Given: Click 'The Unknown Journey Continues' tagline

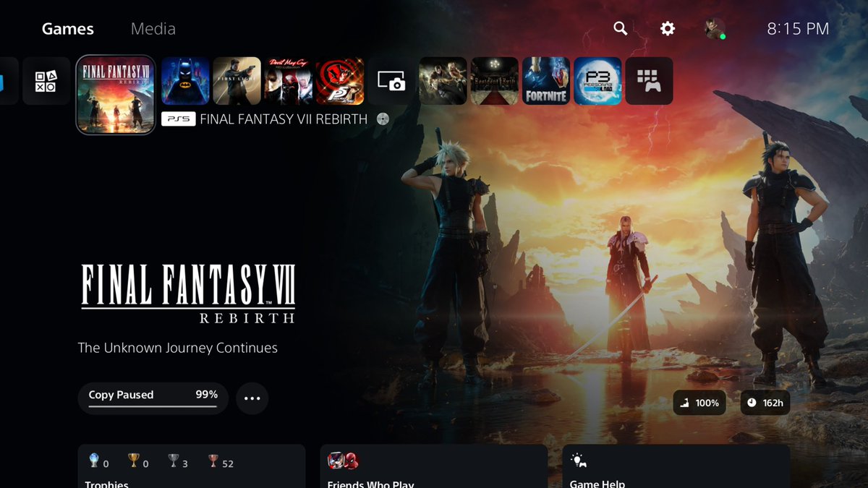Looking at the screenshot, I should tap(178, 348).
